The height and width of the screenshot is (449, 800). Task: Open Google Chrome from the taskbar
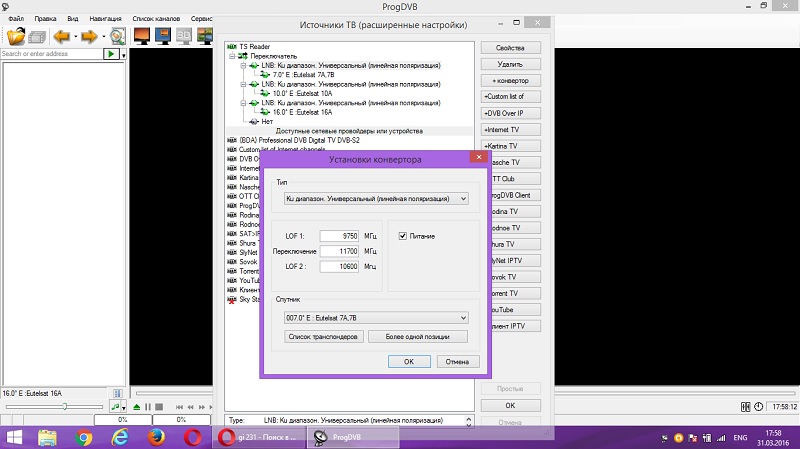pos(84,437)
